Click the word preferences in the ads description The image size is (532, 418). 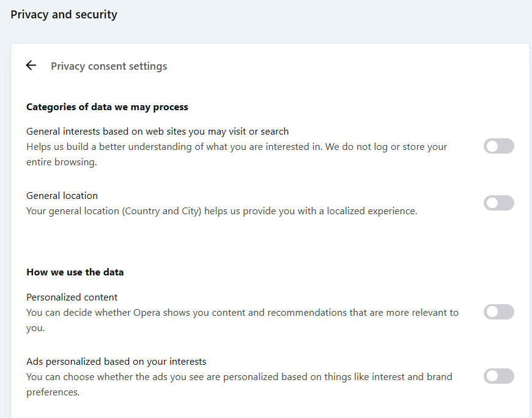pyautogui.click(x=53, y=392)
